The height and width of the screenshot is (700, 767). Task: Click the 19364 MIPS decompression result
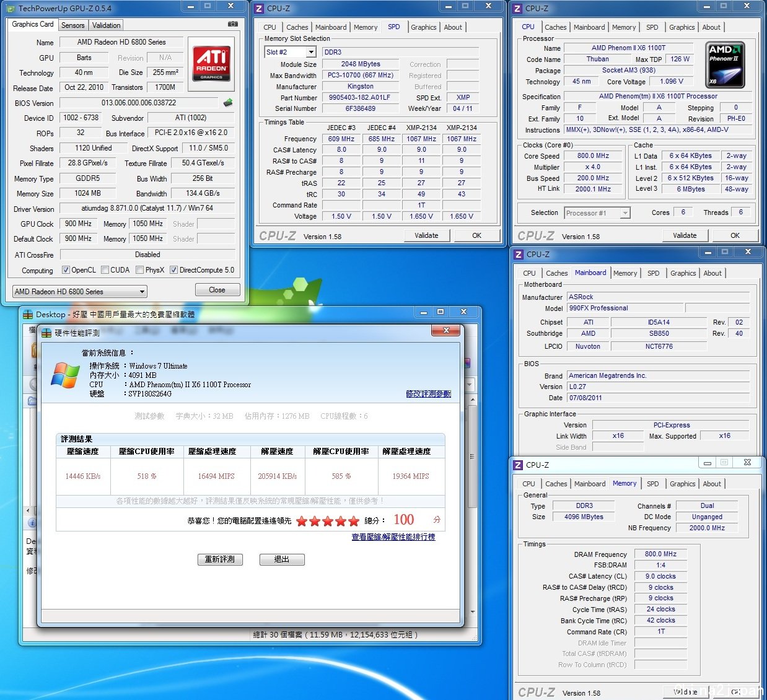(411, 476)
